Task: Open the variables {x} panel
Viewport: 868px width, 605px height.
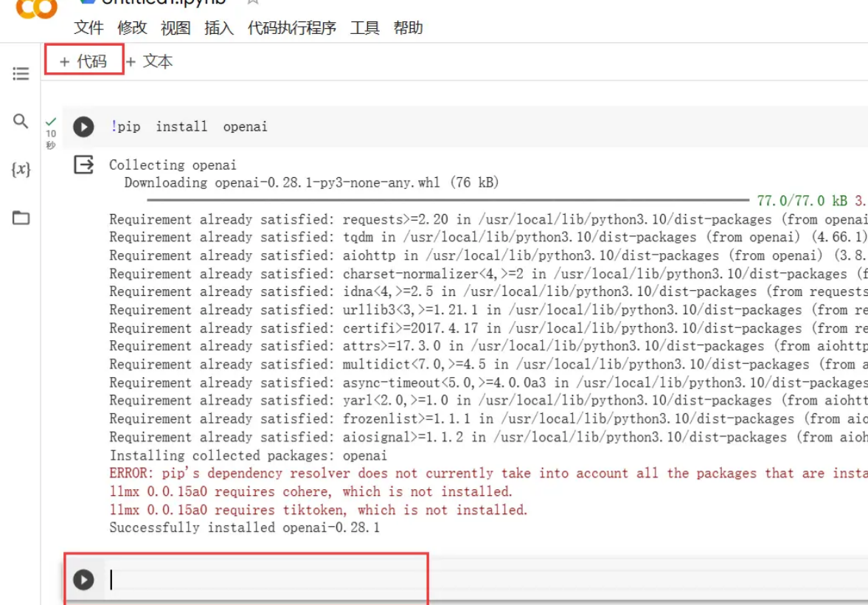Action: click(x=21, y=170)
